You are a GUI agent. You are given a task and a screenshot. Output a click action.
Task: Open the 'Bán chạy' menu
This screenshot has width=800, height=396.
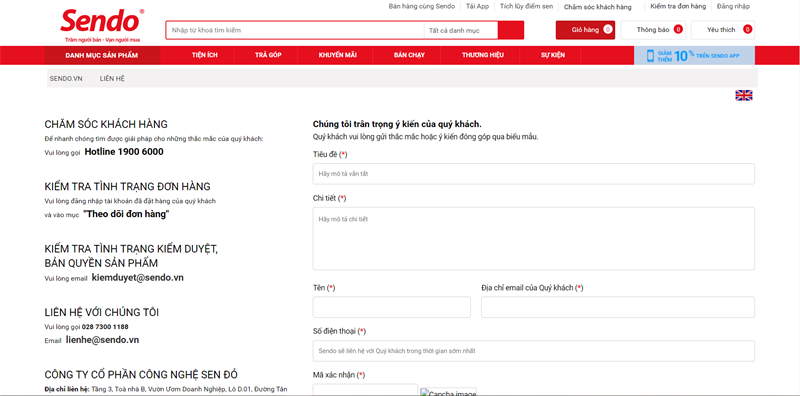click(x=409, y=55)
